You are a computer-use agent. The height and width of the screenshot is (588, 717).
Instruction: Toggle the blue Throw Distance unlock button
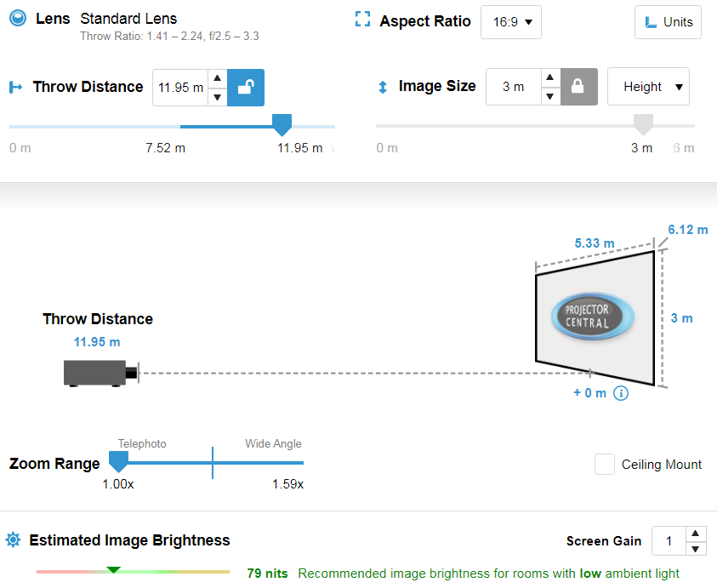[x=246, y=88]
